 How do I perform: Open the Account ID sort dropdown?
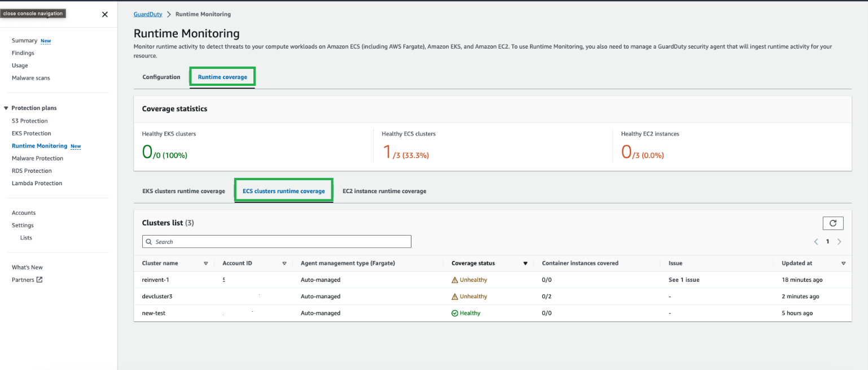tap(284, 263)
